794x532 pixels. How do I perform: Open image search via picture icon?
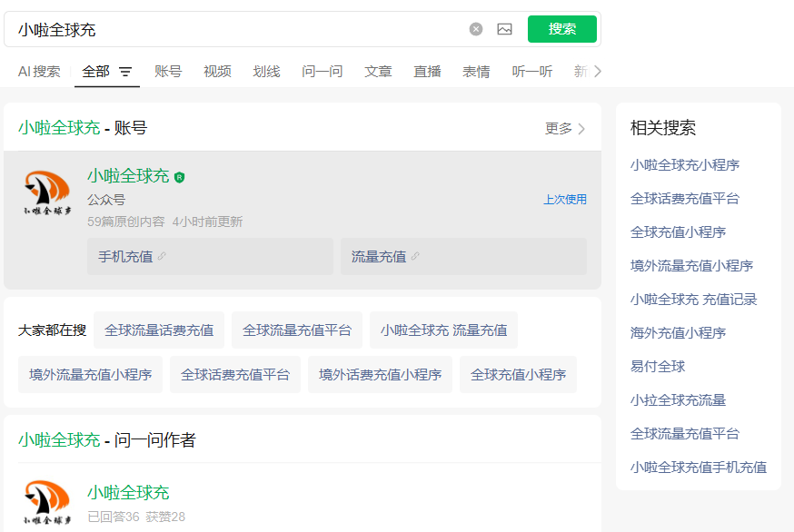coord(504,29)
